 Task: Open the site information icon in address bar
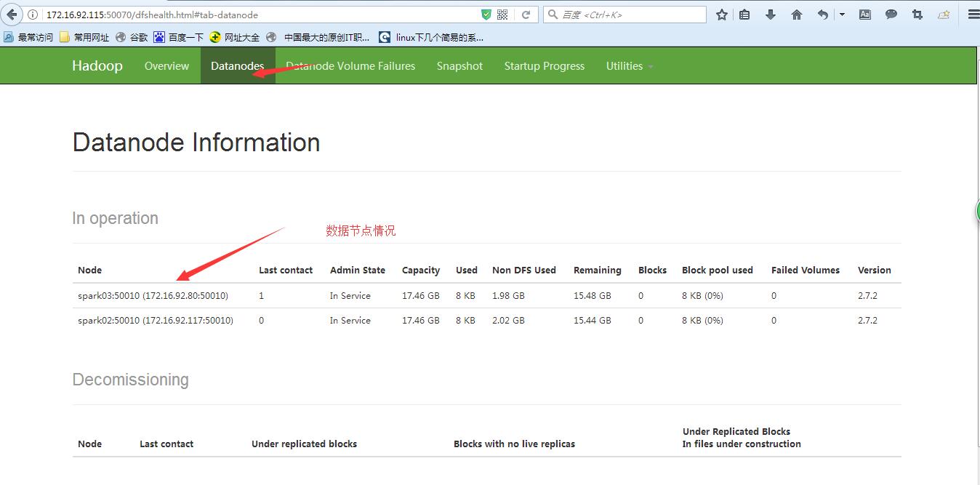33,15
